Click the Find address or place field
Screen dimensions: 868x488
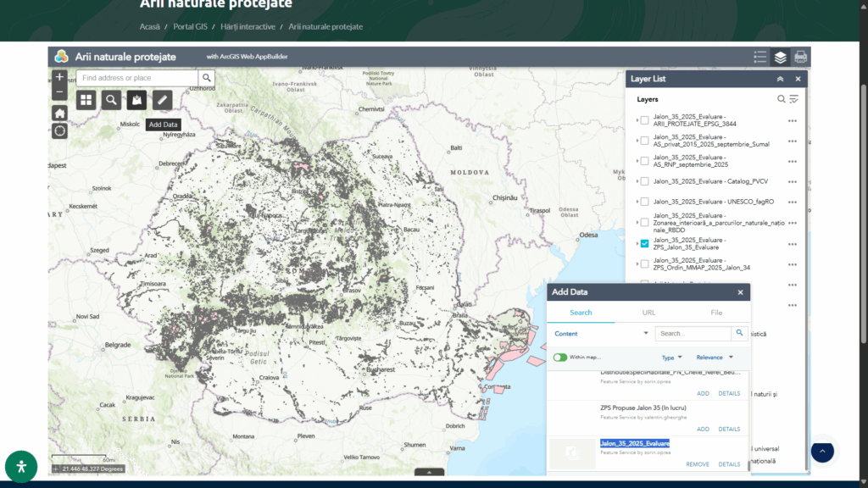point(137,78)
